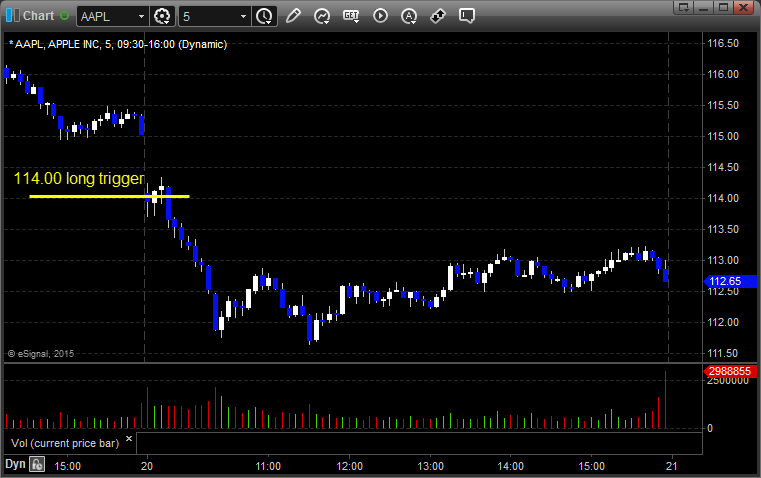The image size is (761, 478).
Task: Click price axis label 113.50
Action: click(723, 230)
